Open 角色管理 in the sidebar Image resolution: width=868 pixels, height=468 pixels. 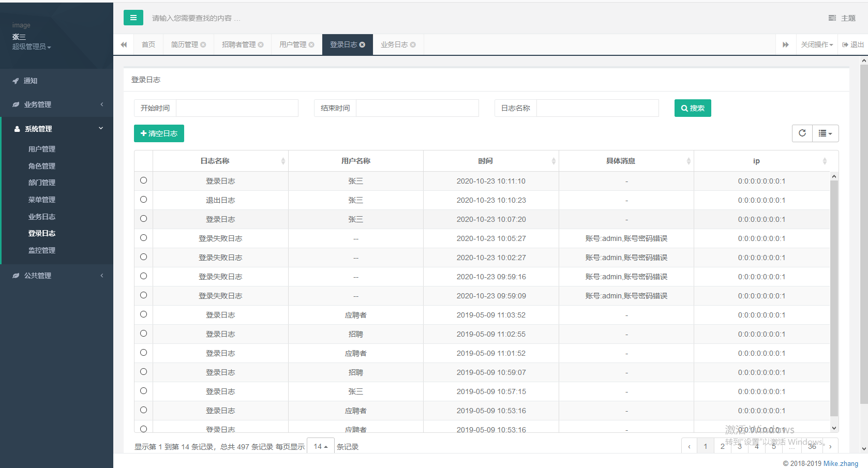[42, 166]
